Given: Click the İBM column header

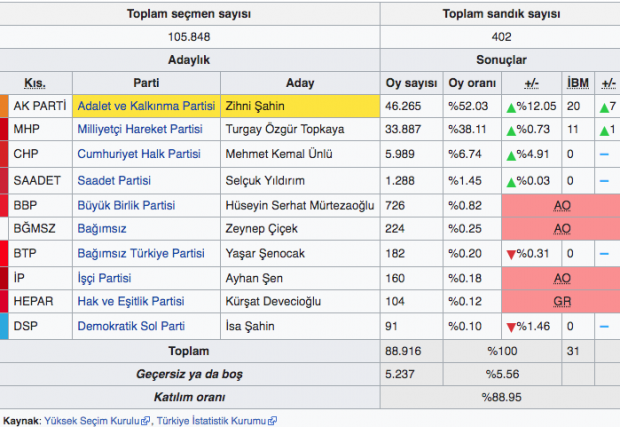Looking at the screenshot, I should tap(577, 82).
